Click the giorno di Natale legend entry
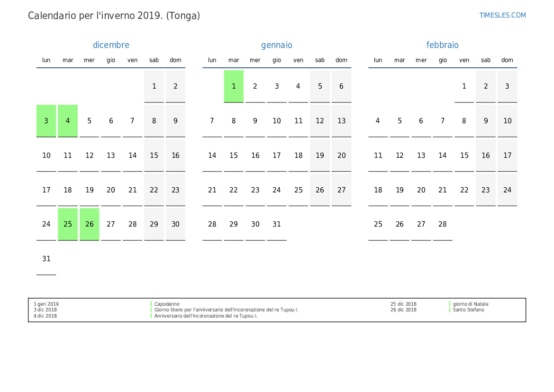 [470, 304]
